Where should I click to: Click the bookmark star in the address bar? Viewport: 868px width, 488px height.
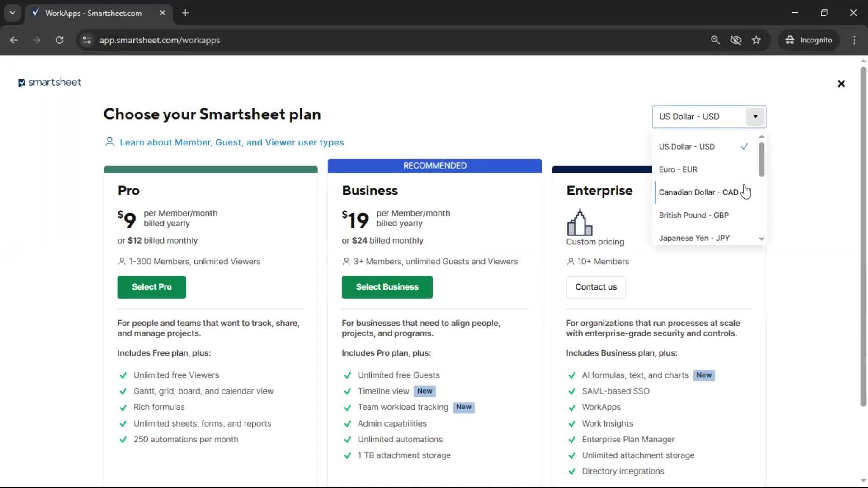[756, 40]
